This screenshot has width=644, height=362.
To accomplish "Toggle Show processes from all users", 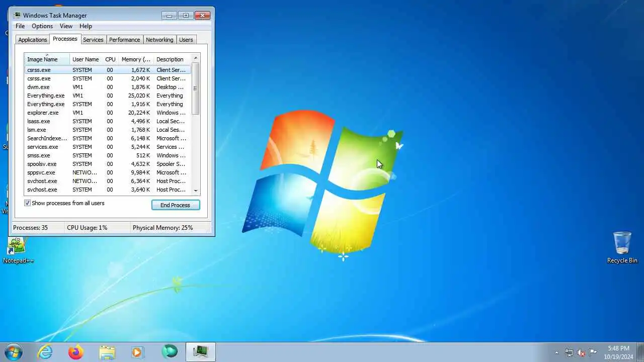I will (x=28, y=203).
